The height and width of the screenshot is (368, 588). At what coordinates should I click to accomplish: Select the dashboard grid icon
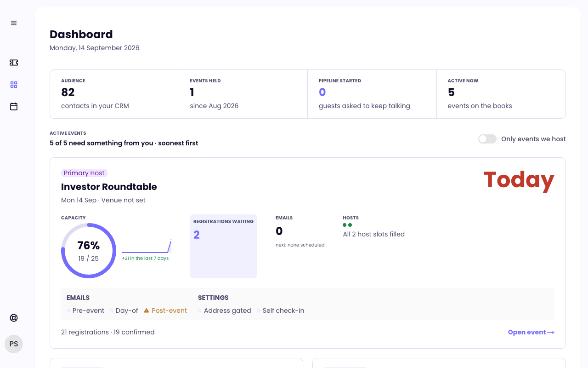click(x=14, y=85)
